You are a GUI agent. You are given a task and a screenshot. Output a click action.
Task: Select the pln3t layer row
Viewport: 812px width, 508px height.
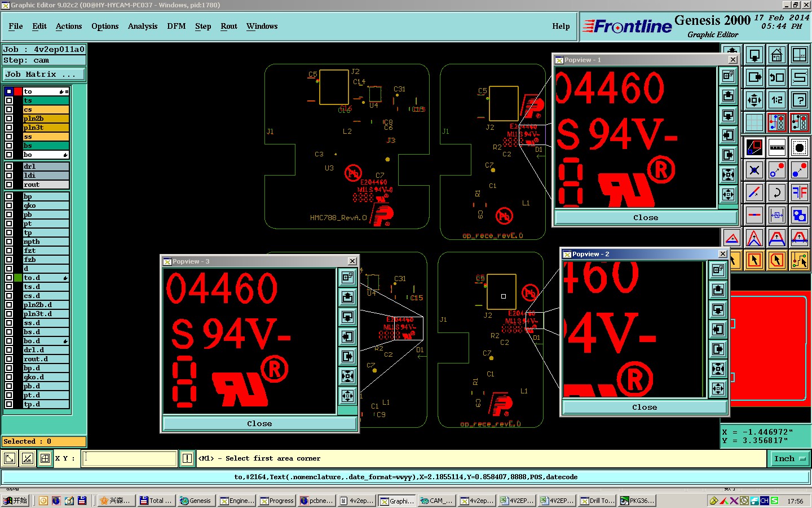point(46,128)
